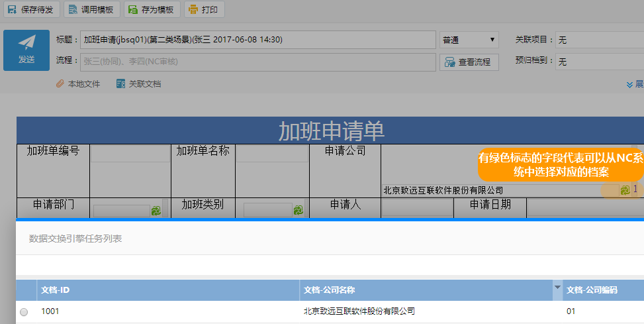
Task: Sort by 文档-ID column header
Action: 168,290
